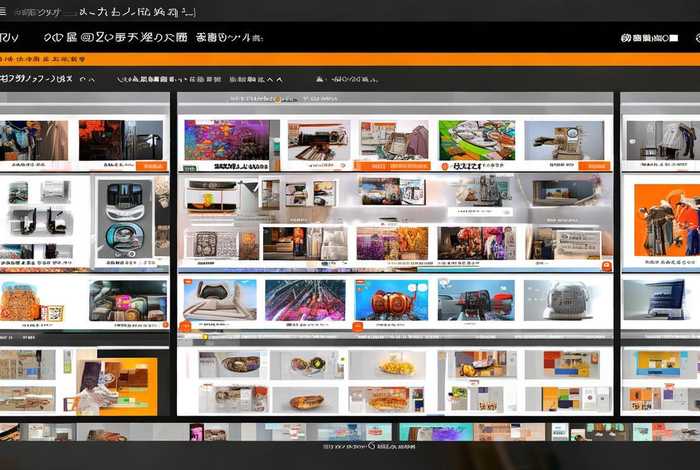
Task: Expand the chevron after the first breadcrumb label
Action: tap(87, 78)
